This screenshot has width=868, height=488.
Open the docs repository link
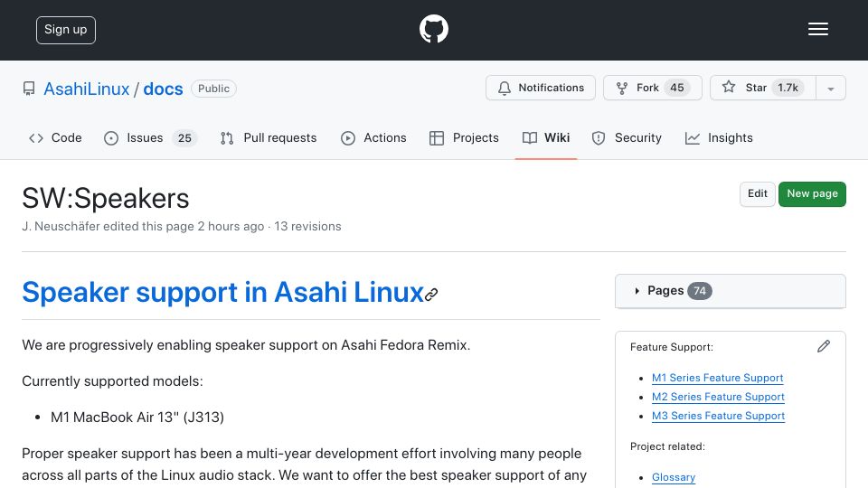[x=163, y=89]
